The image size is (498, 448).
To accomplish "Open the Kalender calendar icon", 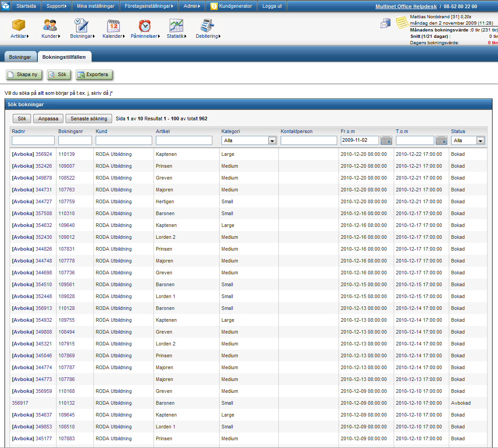I will 113,26.
